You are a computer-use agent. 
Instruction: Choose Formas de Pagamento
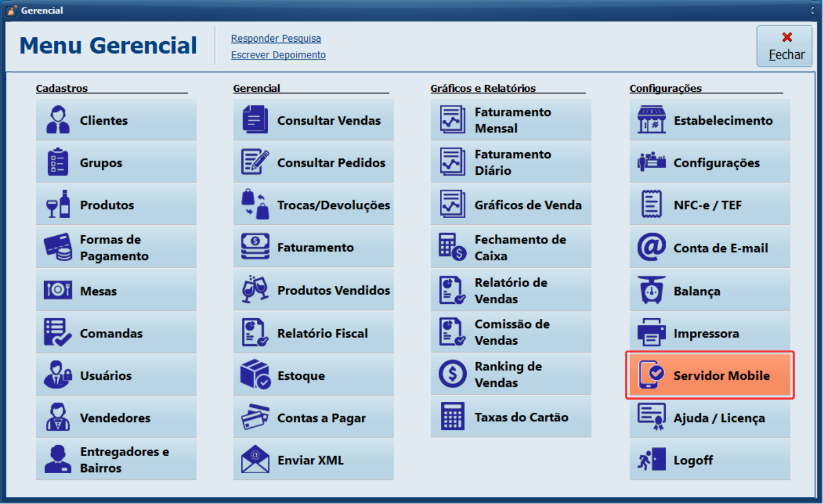click(116, 248)
